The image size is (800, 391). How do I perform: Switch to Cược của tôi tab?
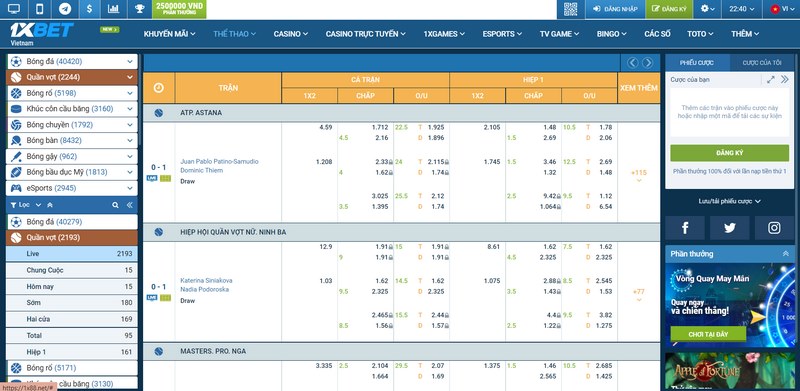click(762, 63)
